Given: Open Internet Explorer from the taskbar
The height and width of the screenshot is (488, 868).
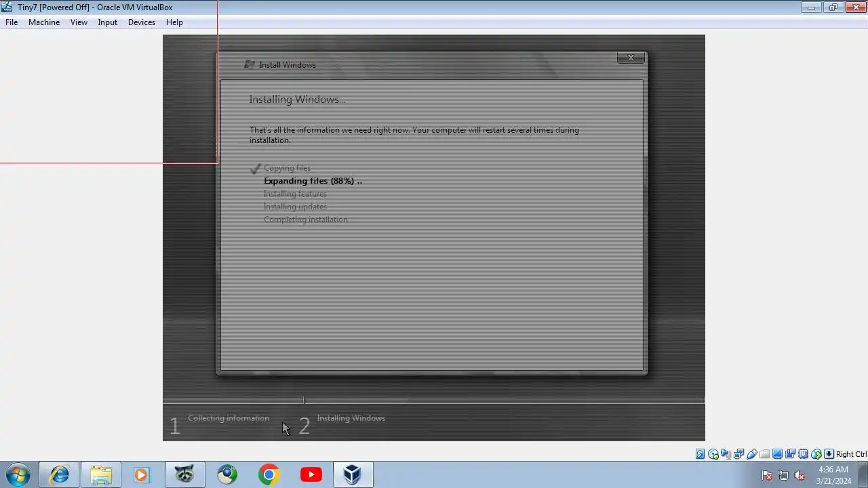Looking at the screenshot, I should click(x=59, y=475).
